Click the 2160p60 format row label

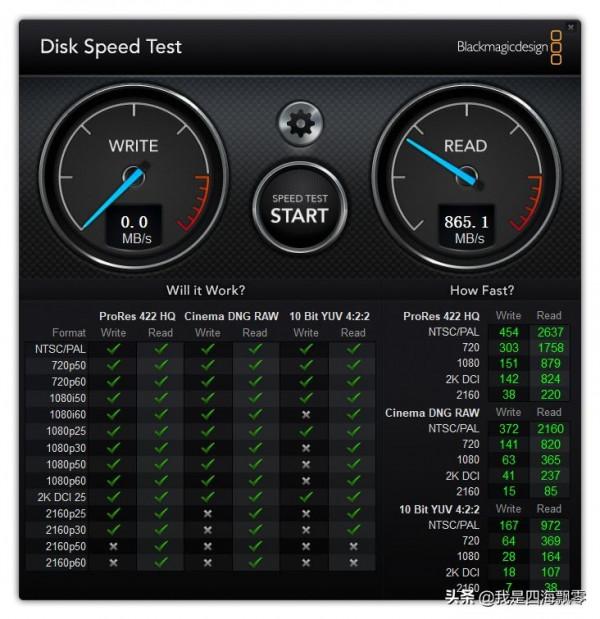point(66,563)
